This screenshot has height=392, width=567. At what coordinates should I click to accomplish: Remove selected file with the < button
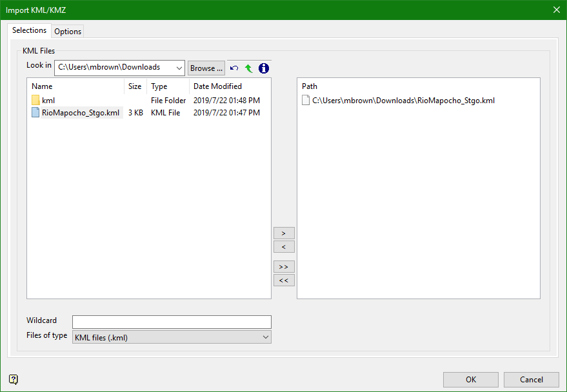coord(284,247)
